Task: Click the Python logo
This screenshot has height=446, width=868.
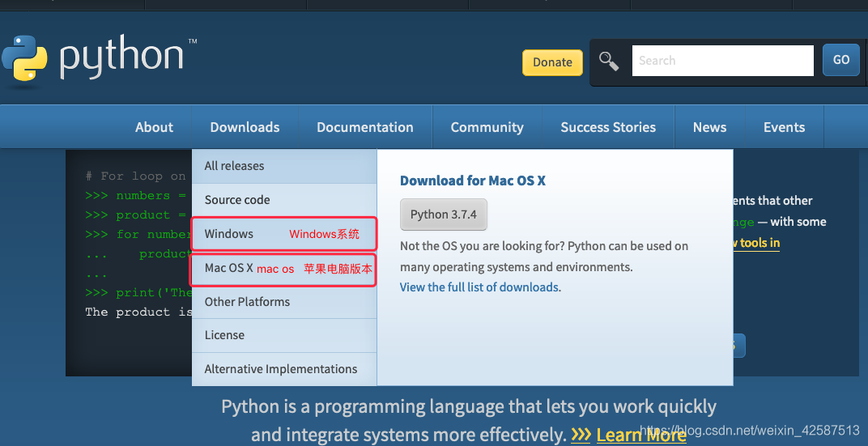Action: click(100, 60)
